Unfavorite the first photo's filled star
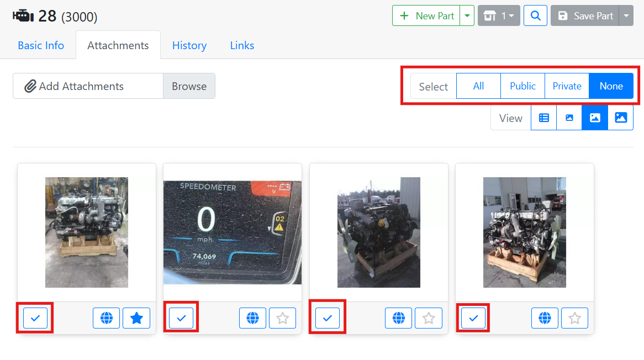The height and width of the screenshot is (360, 644). click(x=136, y=317)
